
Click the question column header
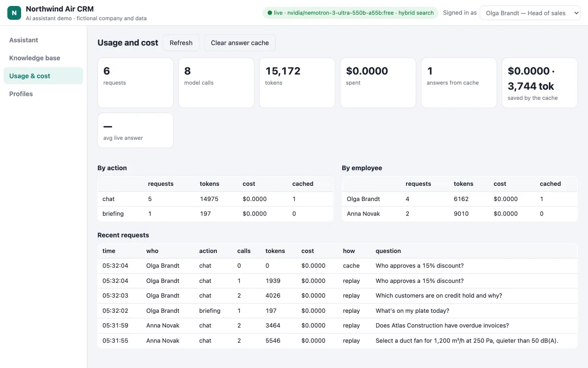coord(388,251)
